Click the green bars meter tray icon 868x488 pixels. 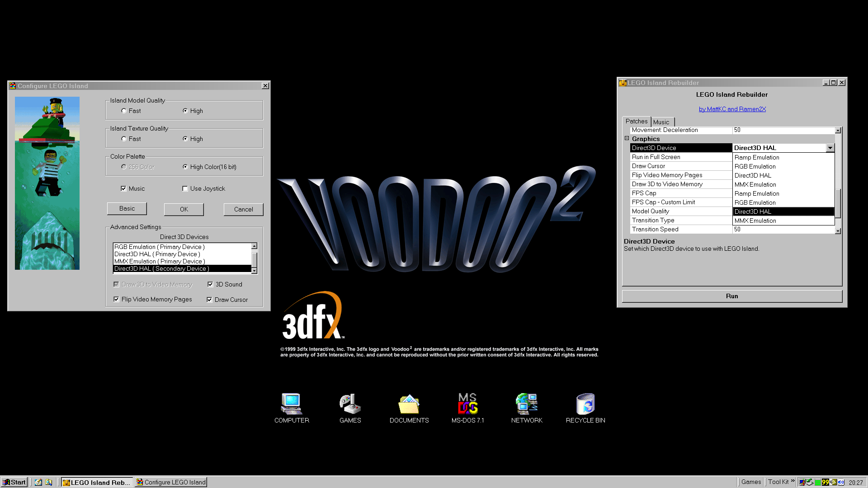tap(818, 482)
